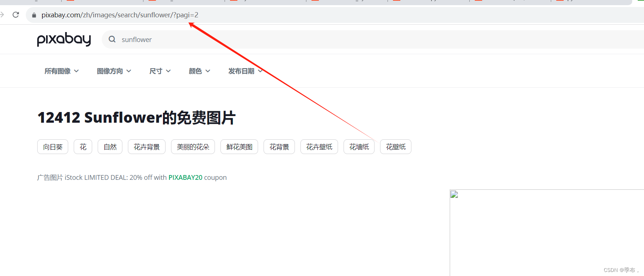Click the lock icon in address bar
644x276 pixels.
(x=34, y=15)
